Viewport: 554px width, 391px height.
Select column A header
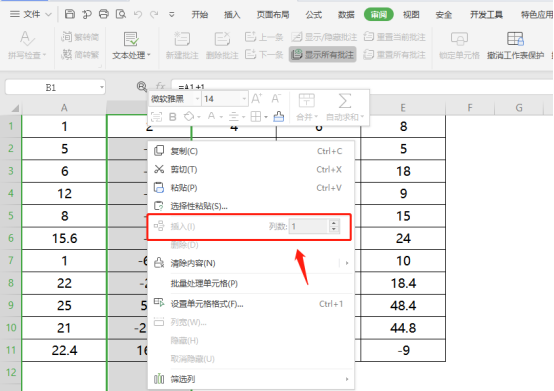tap(64, 108)
